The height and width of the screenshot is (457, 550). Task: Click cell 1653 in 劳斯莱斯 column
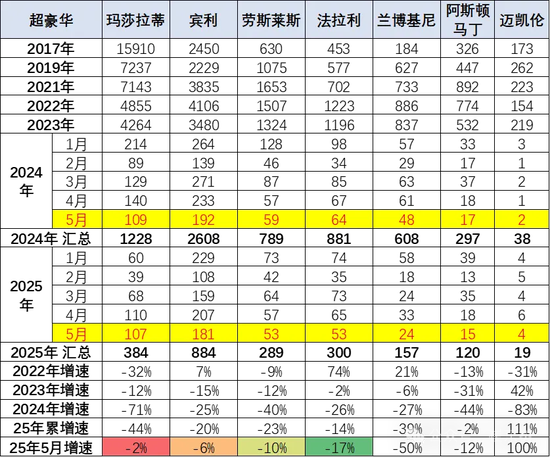[271, 86]
